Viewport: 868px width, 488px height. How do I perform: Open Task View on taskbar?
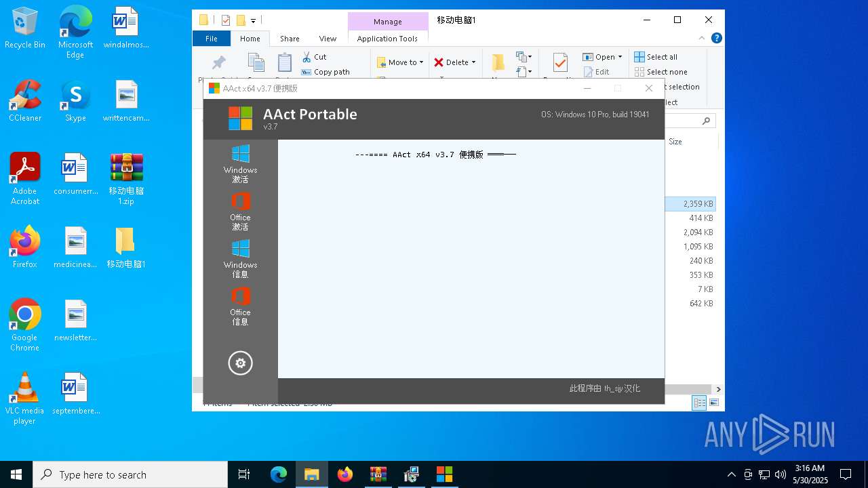(244, 474)
